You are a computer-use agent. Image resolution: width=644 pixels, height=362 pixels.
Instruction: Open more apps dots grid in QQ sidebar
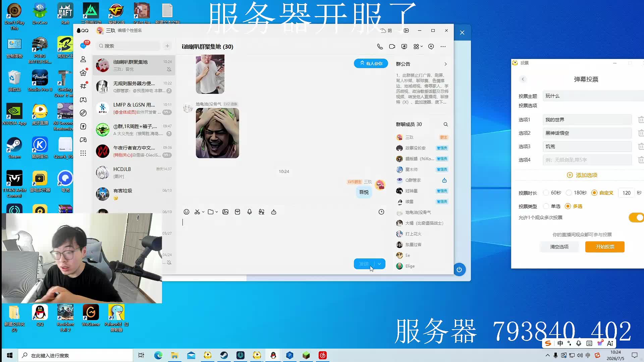click(83, 153)
